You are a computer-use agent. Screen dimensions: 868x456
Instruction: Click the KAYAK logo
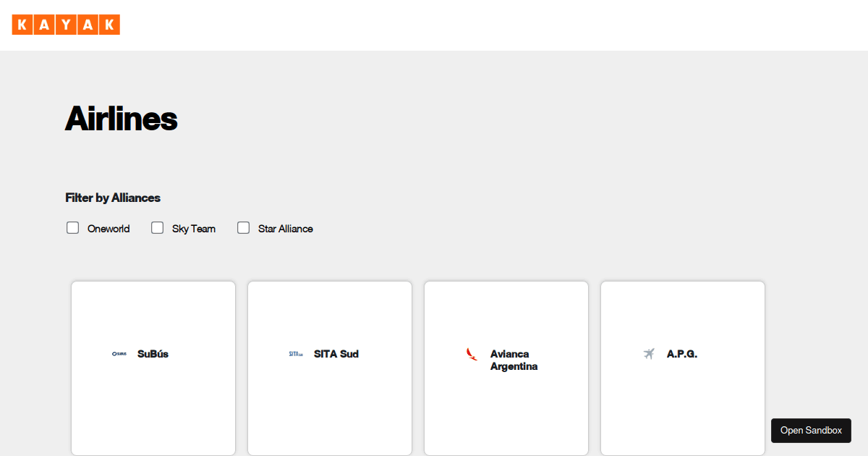pos(66,25)
